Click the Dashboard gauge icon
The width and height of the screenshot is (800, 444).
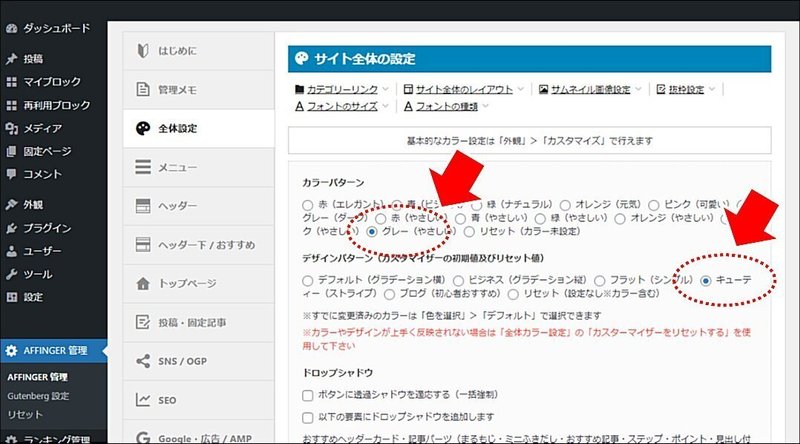click(x=12, y=29)
